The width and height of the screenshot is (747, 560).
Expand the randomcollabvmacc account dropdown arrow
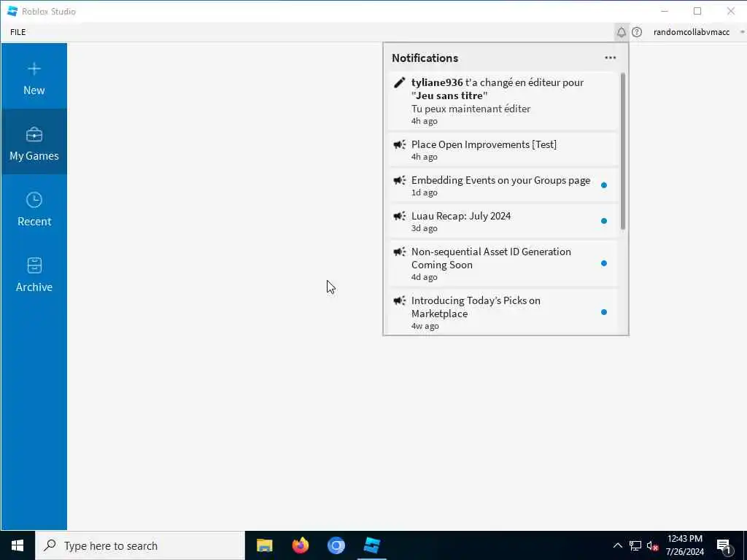click(x=742, y=32)
